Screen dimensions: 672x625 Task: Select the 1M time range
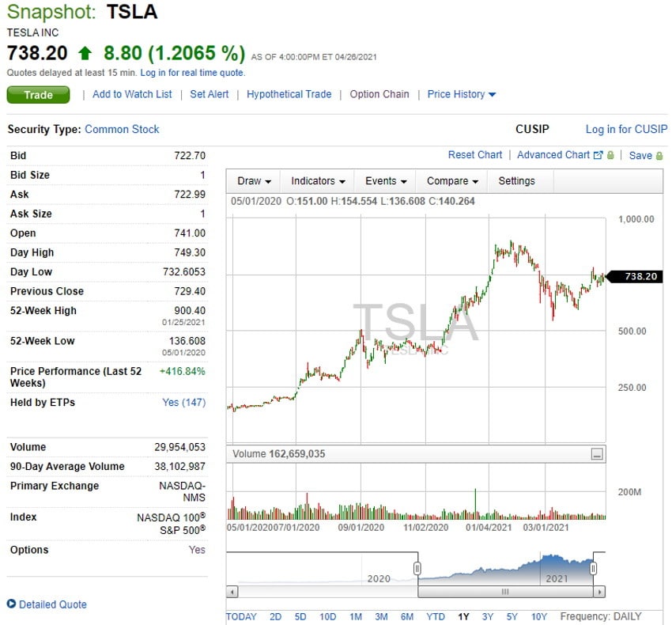tap(355, 616)
